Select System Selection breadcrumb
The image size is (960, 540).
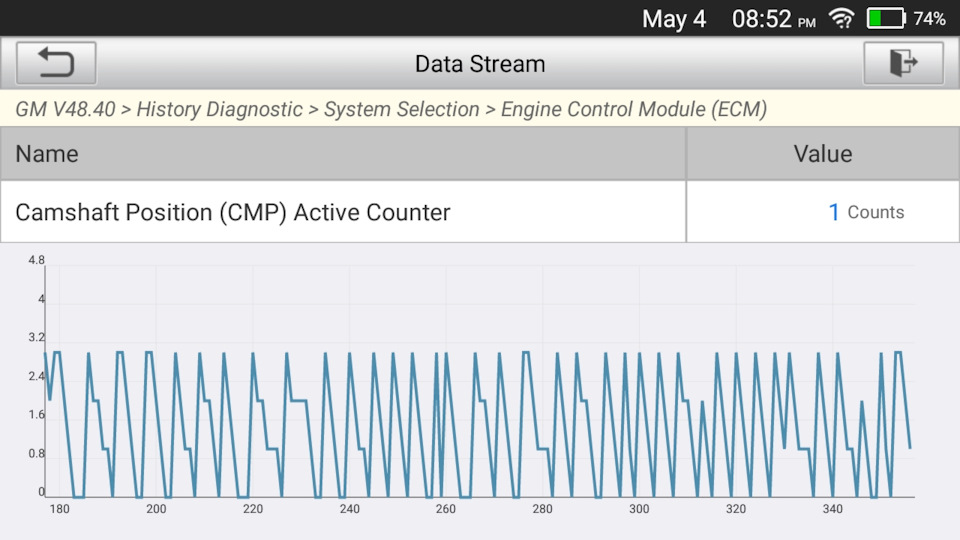(x=401, y=110)
